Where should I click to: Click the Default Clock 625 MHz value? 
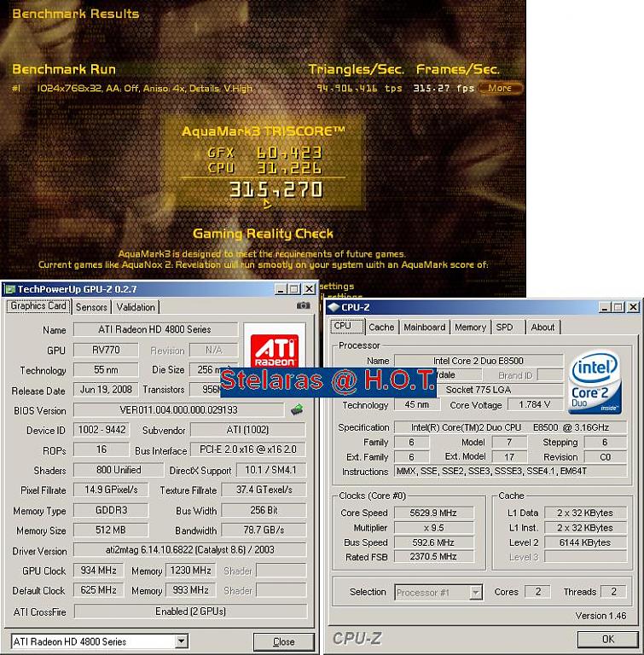(x=99, y=590)
